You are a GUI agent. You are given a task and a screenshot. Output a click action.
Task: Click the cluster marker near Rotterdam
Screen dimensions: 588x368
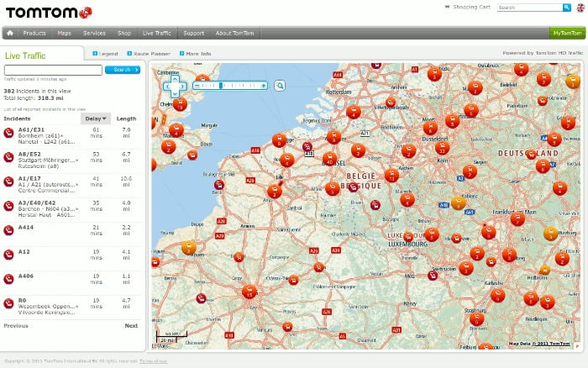[354, 112]
